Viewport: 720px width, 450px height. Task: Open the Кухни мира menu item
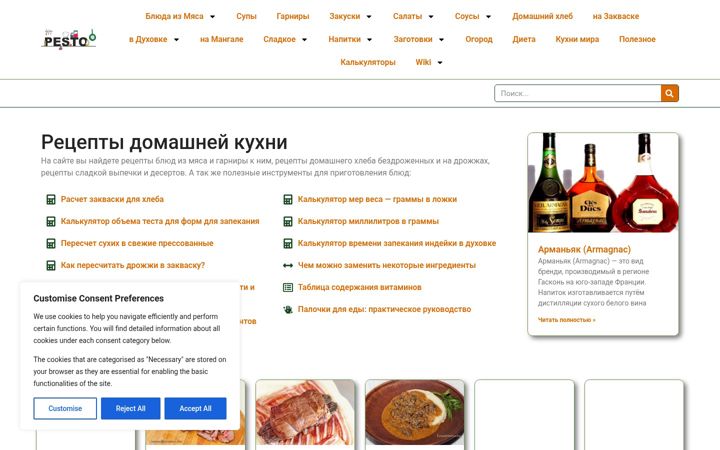pyautogui.click(x=577, y=39)
